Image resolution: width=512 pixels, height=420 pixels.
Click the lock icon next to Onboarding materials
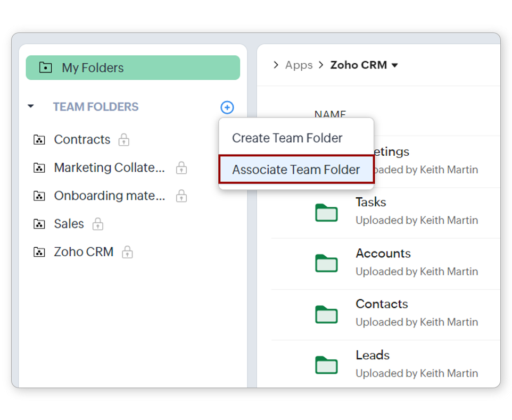click(x=181, y=196)
